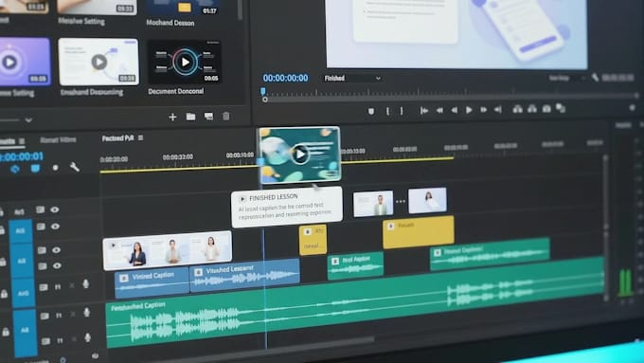Enable the microphone on the second audio track
This screenshot has width=644, height=363.
(87, 313)
